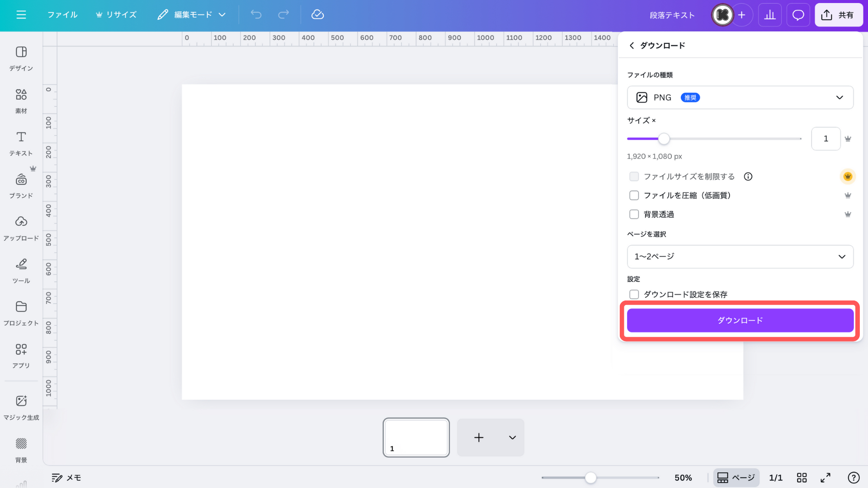The width and height of the screenshot is (868, 488).
Task: Open the プロジェクト sidebar panel
Action: tap(21, 313)
